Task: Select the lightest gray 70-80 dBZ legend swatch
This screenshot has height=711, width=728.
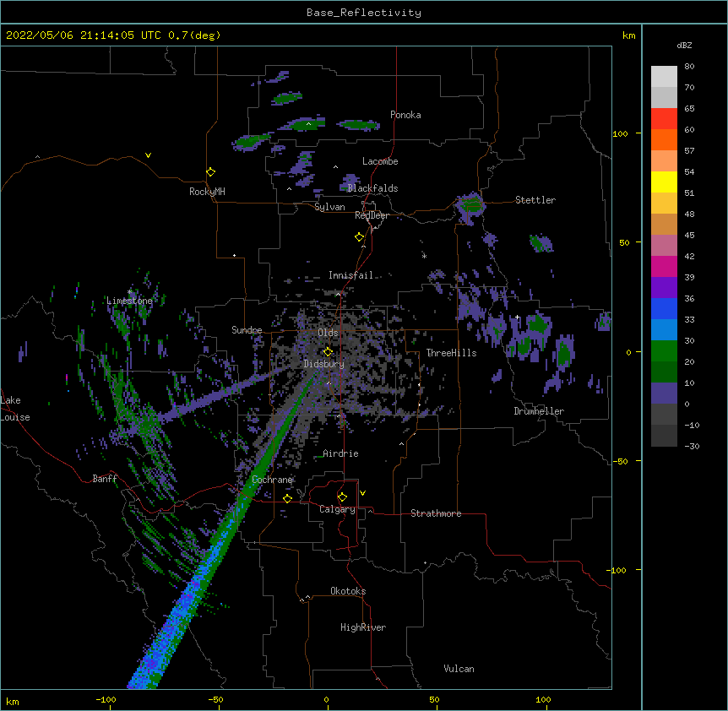Action: (664, 77)
